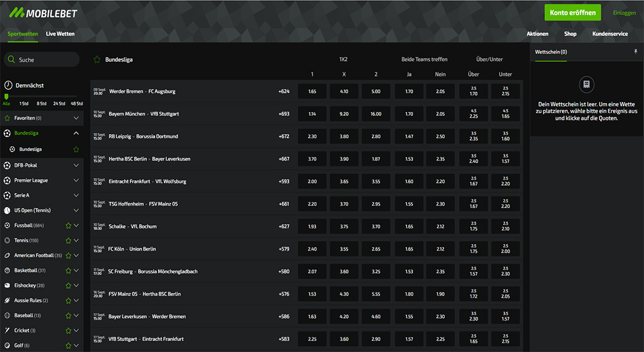Click the Konto eröffnen button
The width and height of the screenshot is (644, 352).
[x=572, y=13]
